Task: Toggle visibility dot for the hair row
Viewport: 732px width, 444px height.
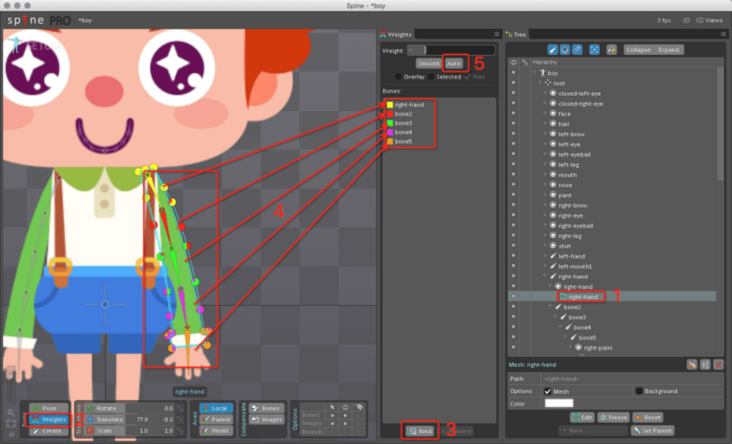Action: coord(514,124)
